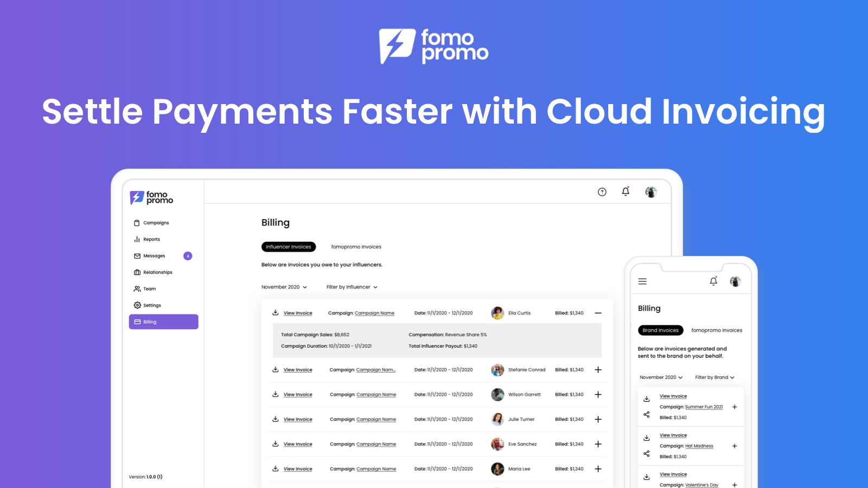Open the Filter by Brand dropdown
868x488 pixels.
tap(714, 377)
